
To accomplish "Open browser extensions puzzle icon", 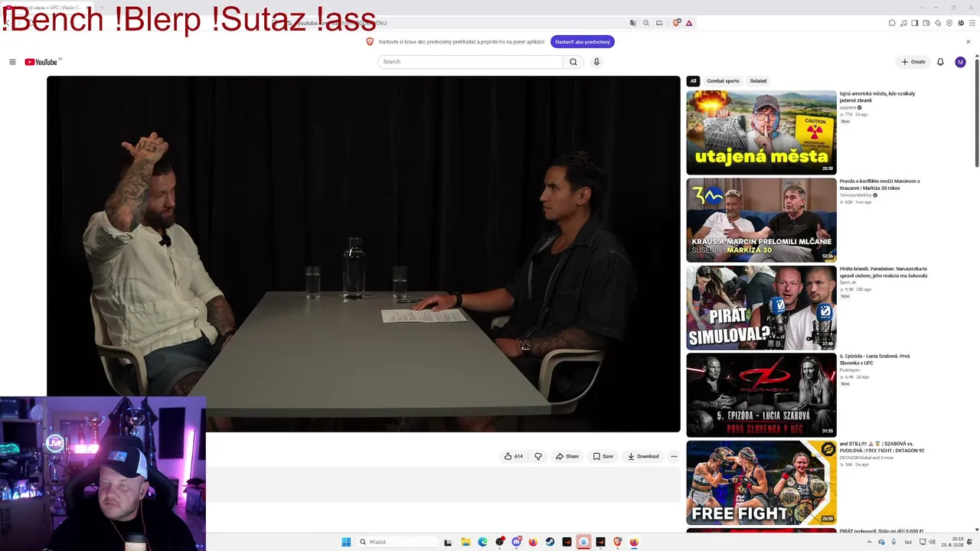I will [x=892, y=23].
